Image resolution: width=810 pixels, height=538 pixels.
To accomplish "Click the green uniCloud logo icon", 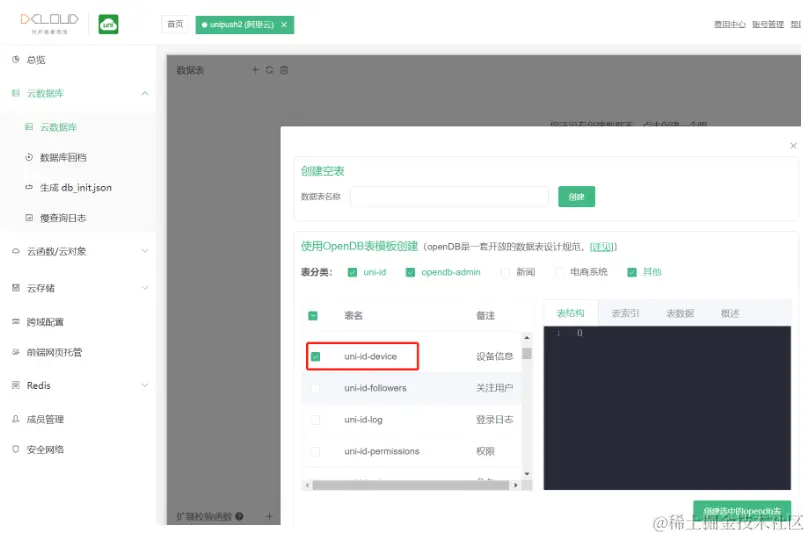I will tap(108, 24).
